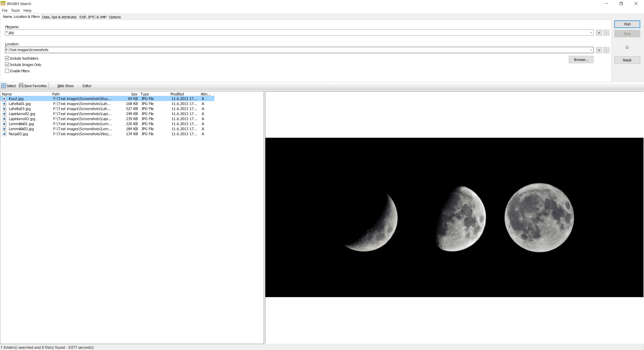Sort results by Modified column header
Viewport: 644px width, 350px height.
click(184, 94)
